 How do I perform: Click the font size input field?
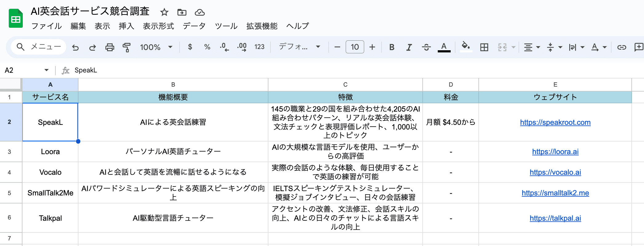point(355,47)
